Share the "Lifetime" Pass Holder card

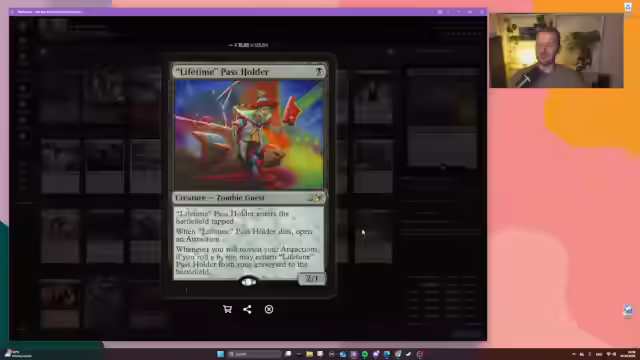247,309
